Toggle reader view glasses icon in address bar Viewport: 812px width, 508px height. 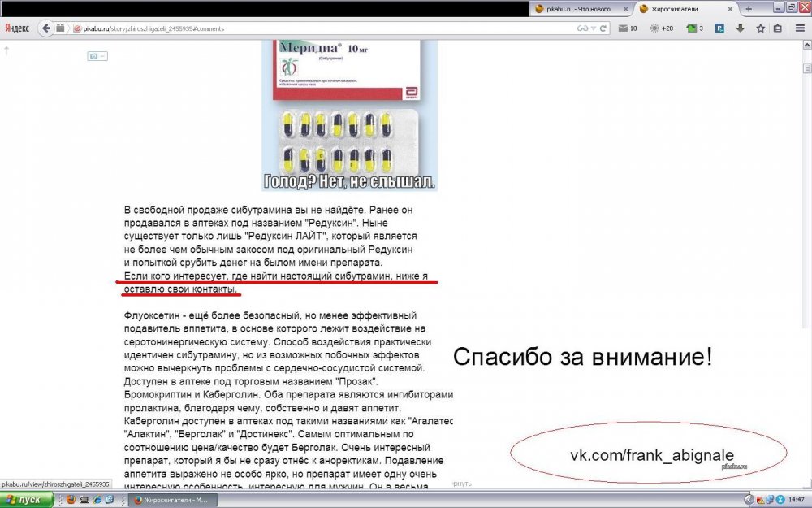581,28
